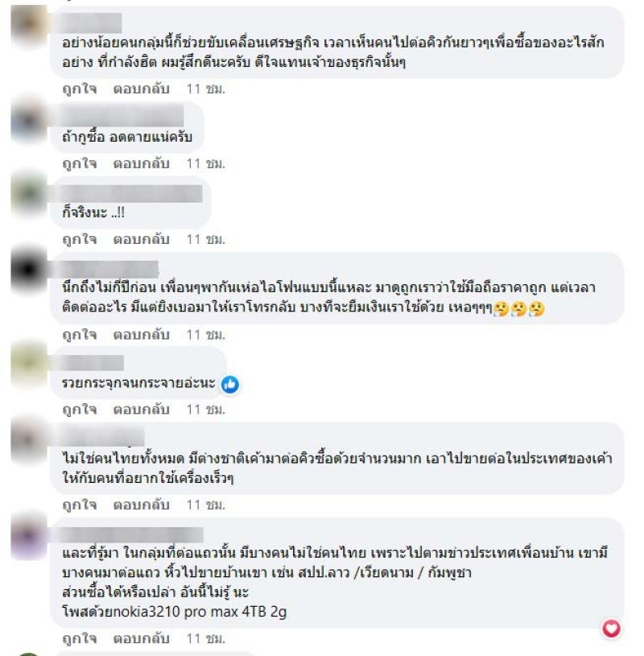
Task: Reply to the รวยกระจุกจนกระจายอ่ะนะ comment
Action: pos(142,409)
